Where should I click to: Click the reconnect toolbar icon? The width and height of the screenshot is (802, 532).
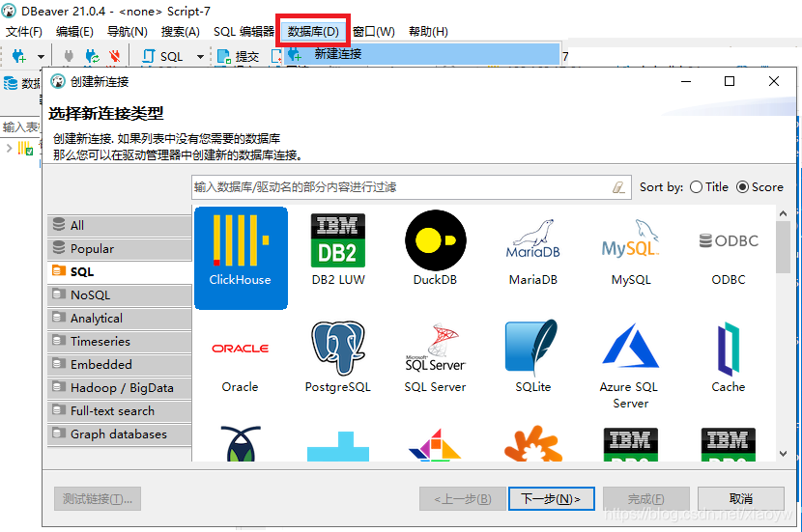click(x=93, y=56)
